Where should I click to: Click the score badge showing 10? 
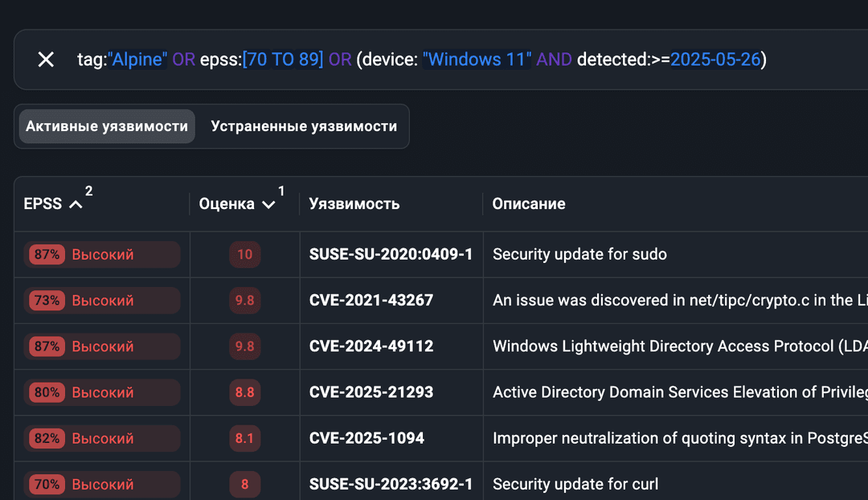244,255
